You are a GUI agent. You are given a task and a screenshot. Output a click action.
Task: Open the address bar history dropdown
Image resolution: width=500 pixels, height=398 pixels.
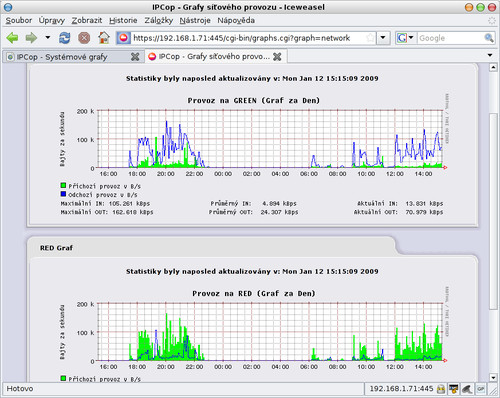coord(383,38)
